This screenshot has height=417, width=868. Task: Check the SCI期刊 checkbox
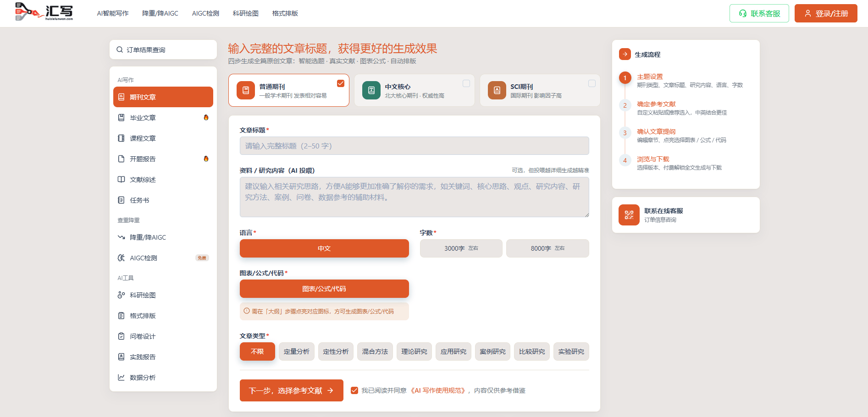click(592, 83)
